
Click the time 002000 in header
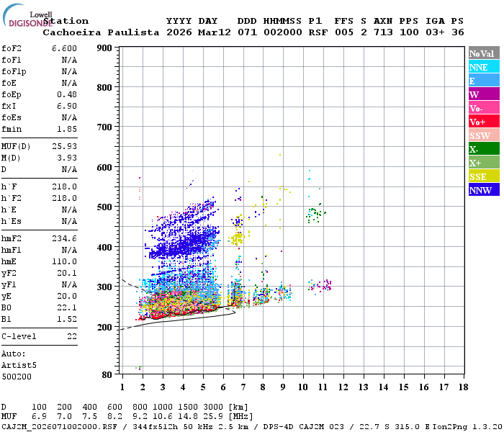tap(283, 33)
